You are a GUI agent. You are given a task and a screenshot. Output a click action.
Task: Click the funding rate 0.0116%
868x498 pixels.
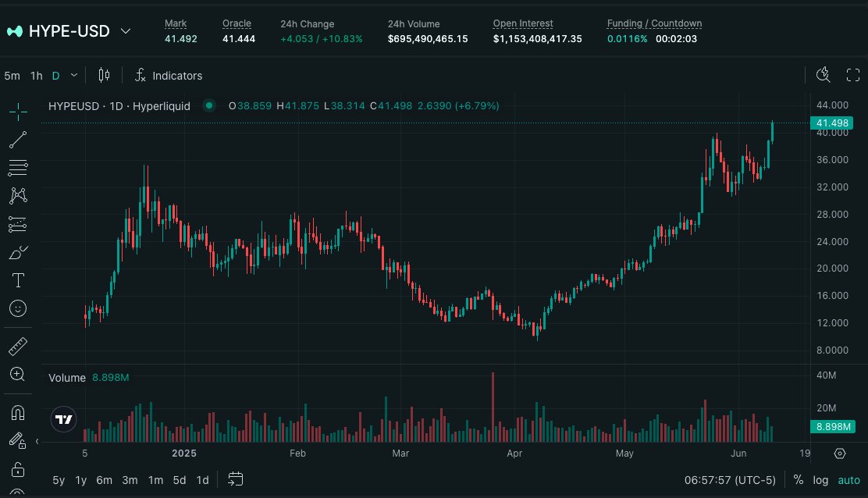pos(628,39)
